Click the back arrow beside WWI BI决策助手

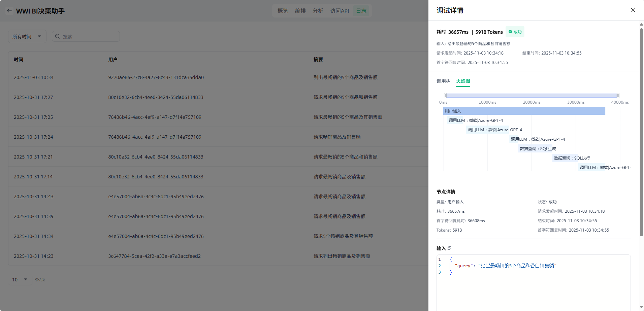[x=9, y=11]
